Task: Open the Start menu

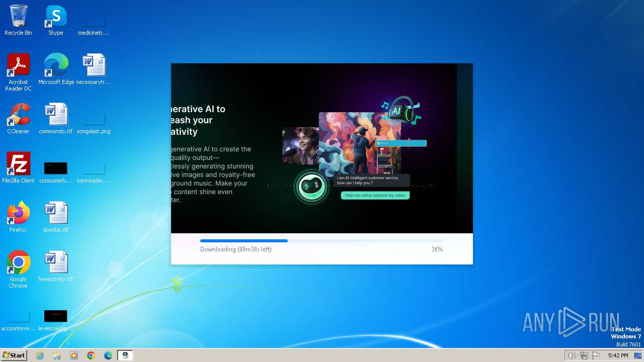Action: coord(14,355)
